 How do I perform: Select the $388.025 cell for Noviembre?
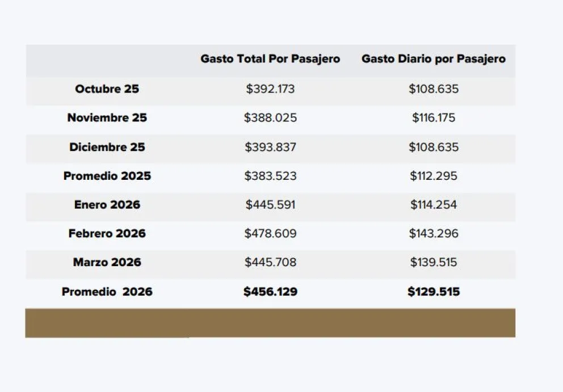coord(270,118)
